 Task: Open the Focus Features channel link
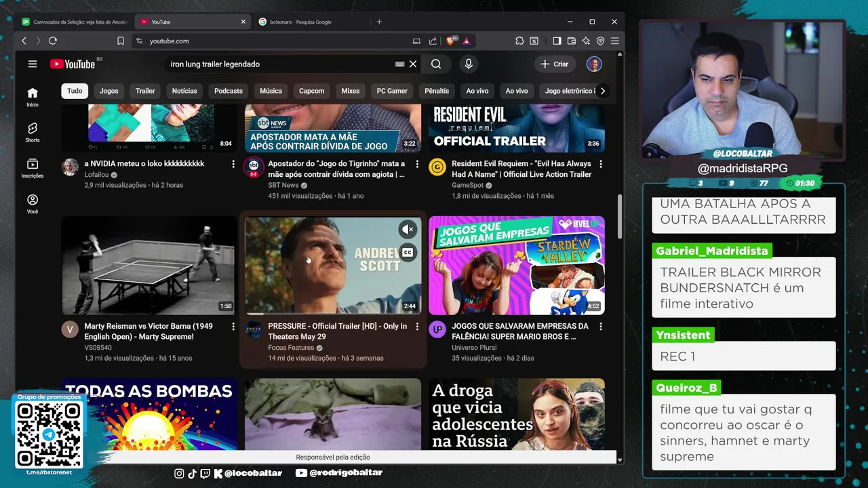291,348
